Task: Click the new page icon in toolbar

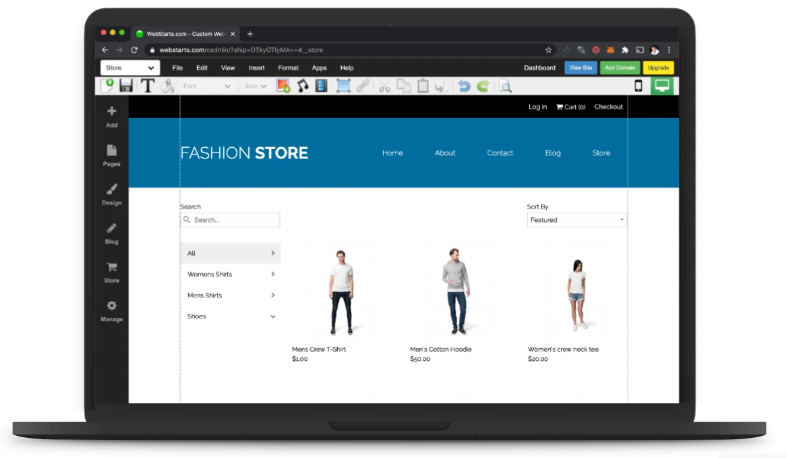Action: pos(107,86)
